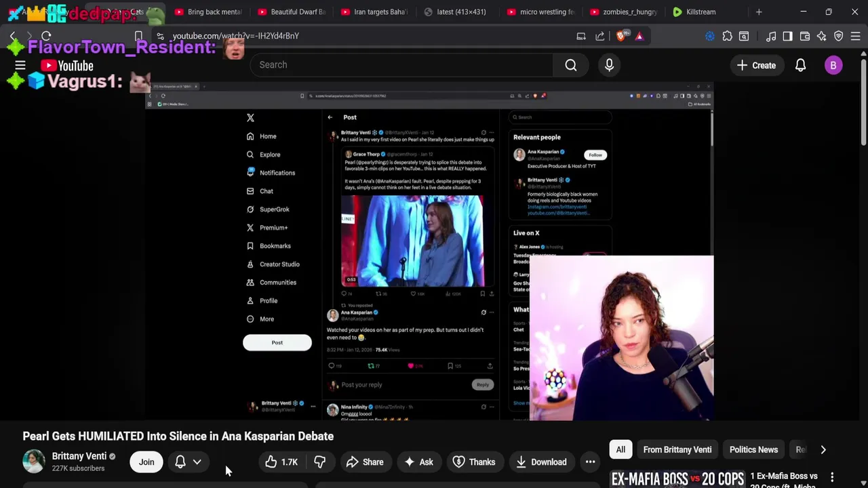
Task: Select the All filter chip
Action: [x=620, y=449]
